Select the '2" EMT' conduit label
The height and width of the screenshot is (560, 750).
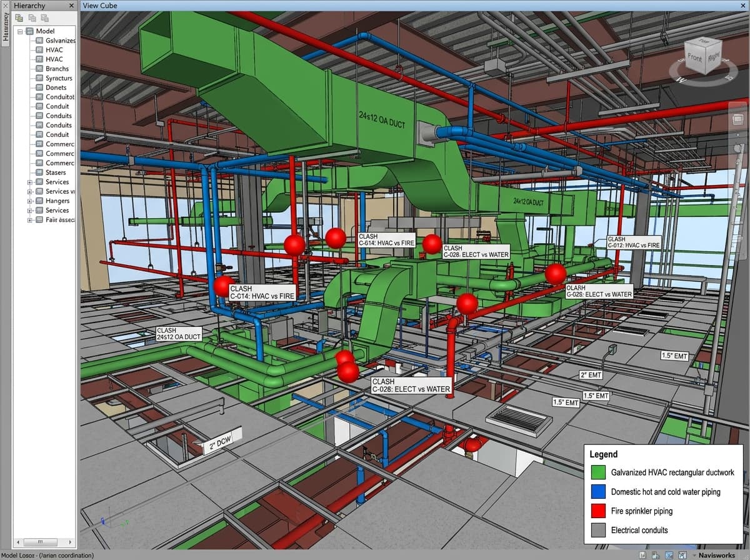(591, 375)
